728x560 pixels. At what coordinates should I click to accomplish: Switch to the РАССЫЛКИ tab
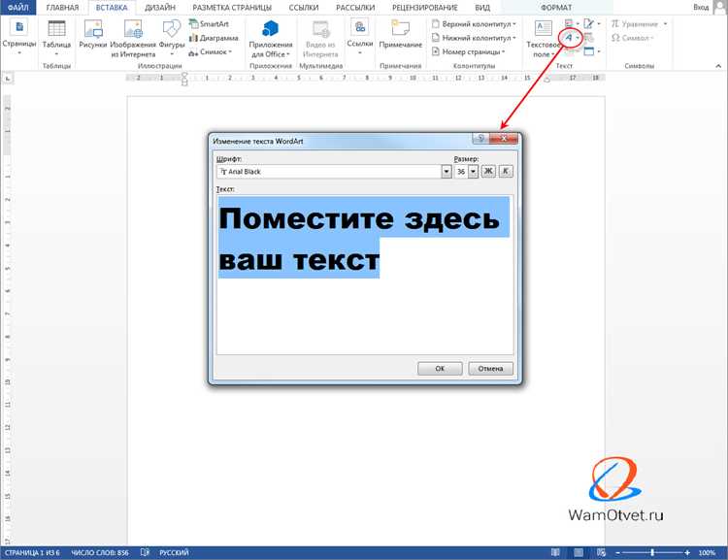click(x=355, y=8)
